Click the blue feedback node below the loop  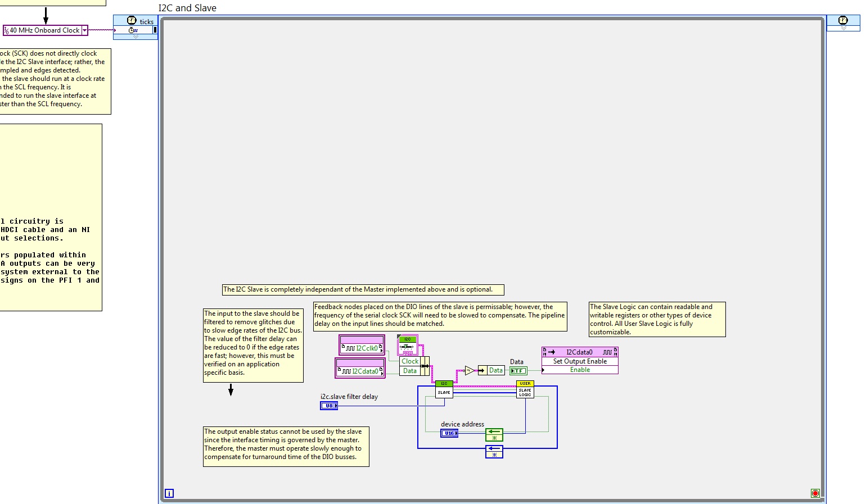[494, 452]
